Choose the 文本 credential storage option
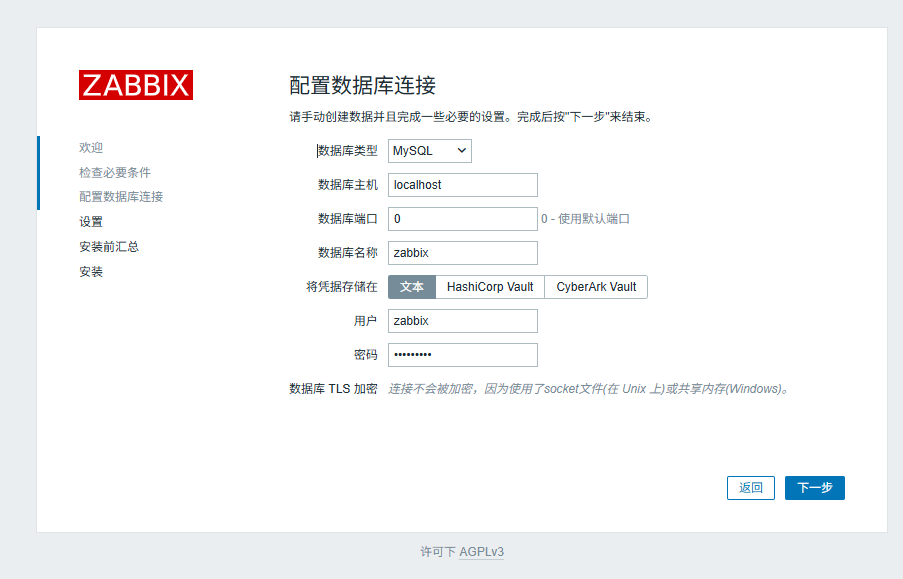Viewport: 903px width, 579px height. [412, 287]
